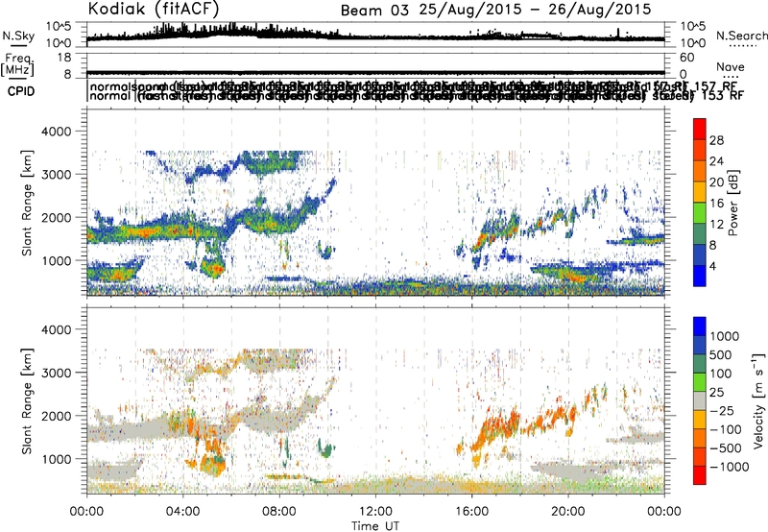Click the 28 label on Power colorbar
The height and width of the screenshot is (532, 768).
716,140
